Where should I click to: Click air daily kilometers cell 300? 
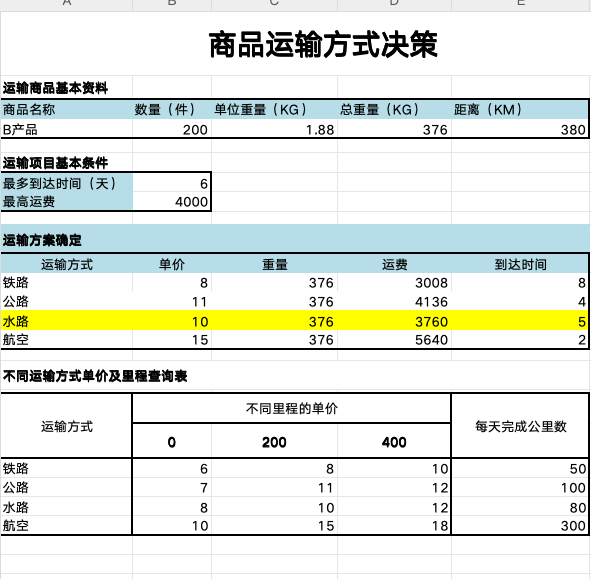[x=520, y=525]
